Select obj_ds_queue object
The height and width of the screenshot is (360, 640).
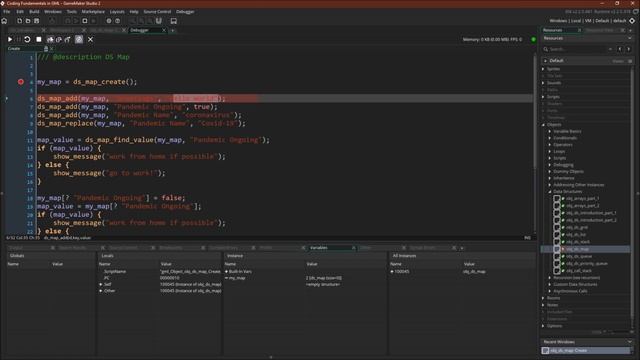(578, 256)
